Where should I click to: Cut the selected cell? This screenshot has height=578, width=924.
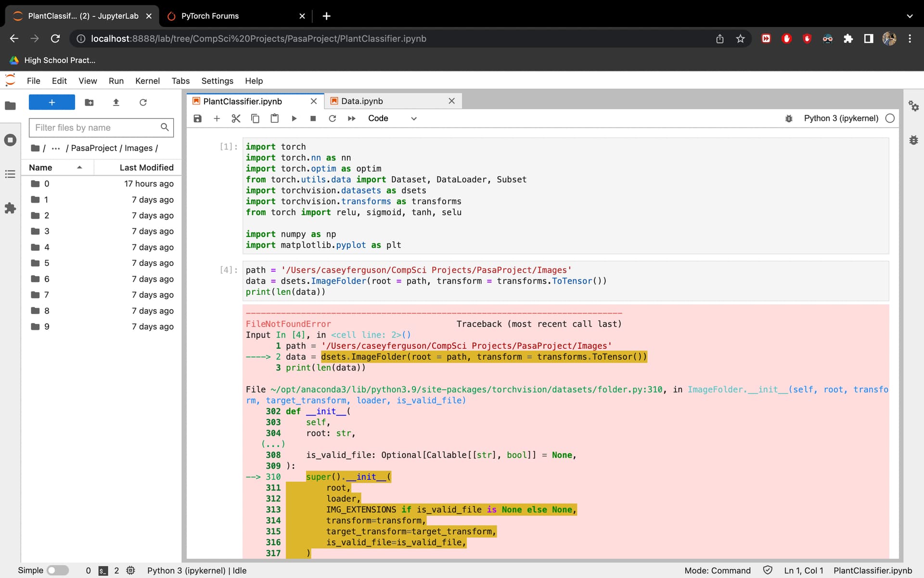tap(236, 118)
